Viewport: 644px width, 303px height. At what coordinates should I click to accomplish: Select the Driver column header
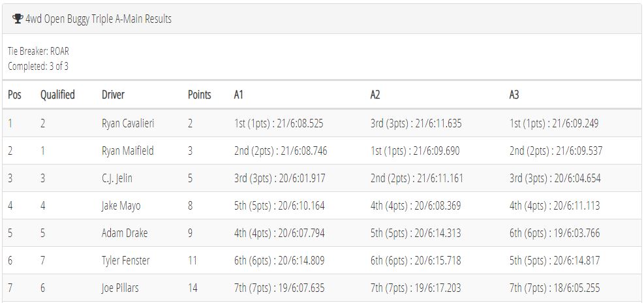pos(113,95)
